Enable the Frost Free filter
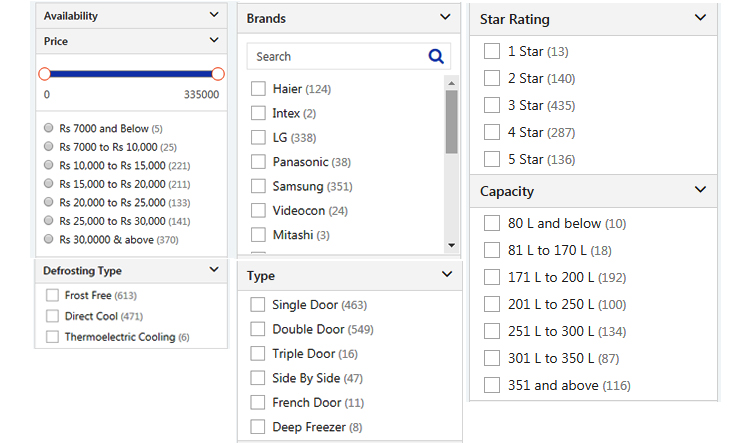750x443 pixels. (x=52, y=296)
